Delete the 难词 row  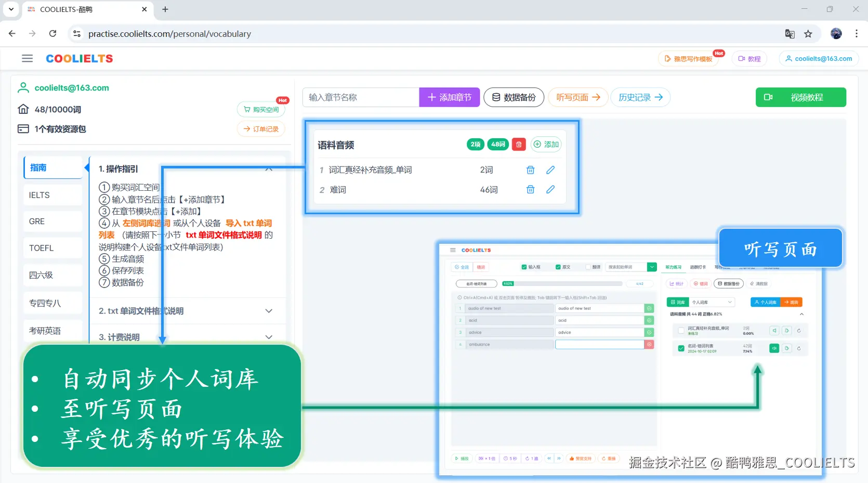click(530, 189)
